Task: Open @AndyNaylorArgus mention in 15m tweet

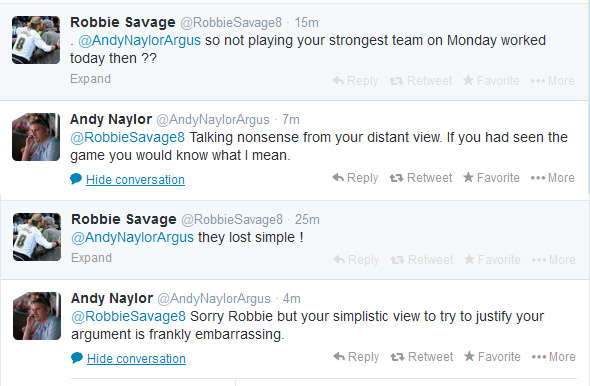Action: pos(139,40)
